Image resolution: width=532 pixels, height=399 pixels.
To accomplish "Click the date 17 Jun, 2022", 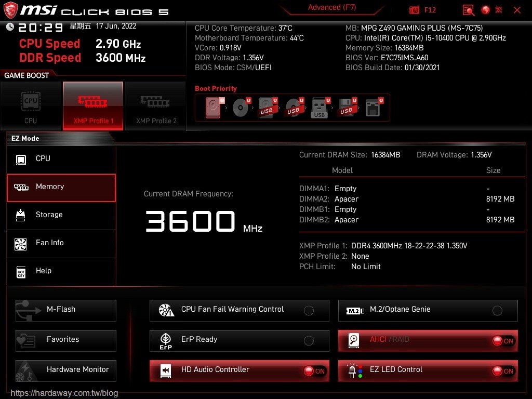I will (116, 26).
